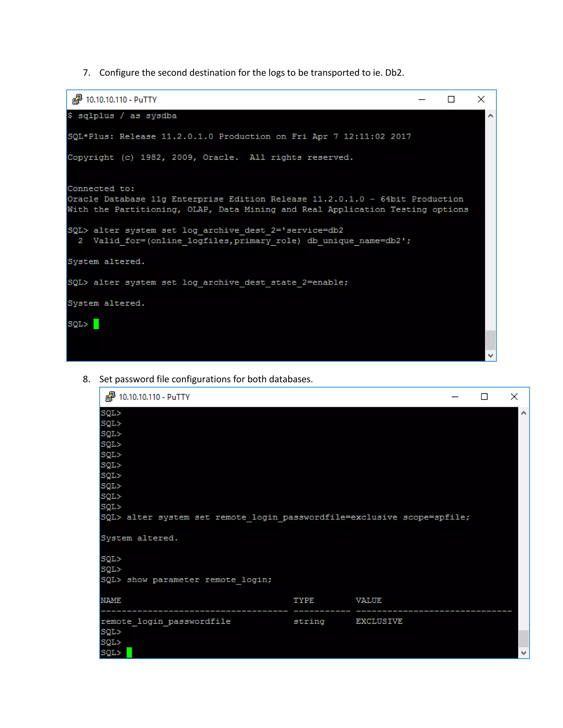This screenshot has height=728, width=563.
Task: Click the PuTTY icon in the first window's title bar
Action: (x=77, y=99)
